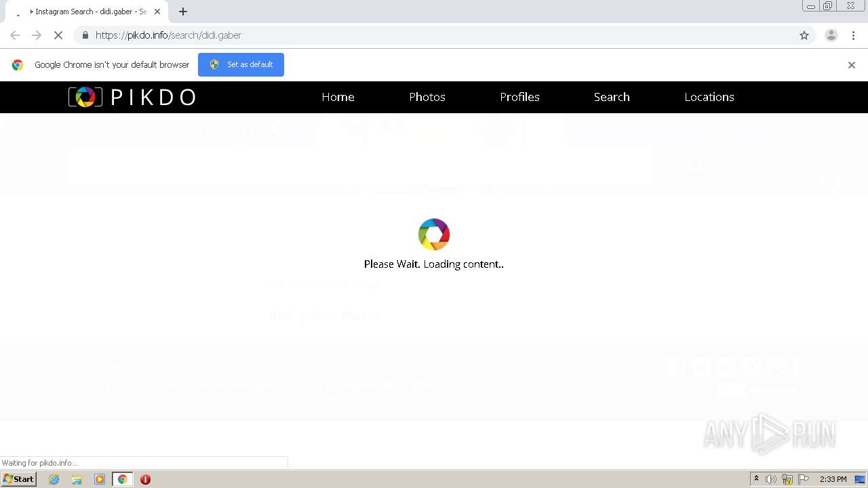Click the Show desktop tray button

pyautogui.click(x=861, y=479)
